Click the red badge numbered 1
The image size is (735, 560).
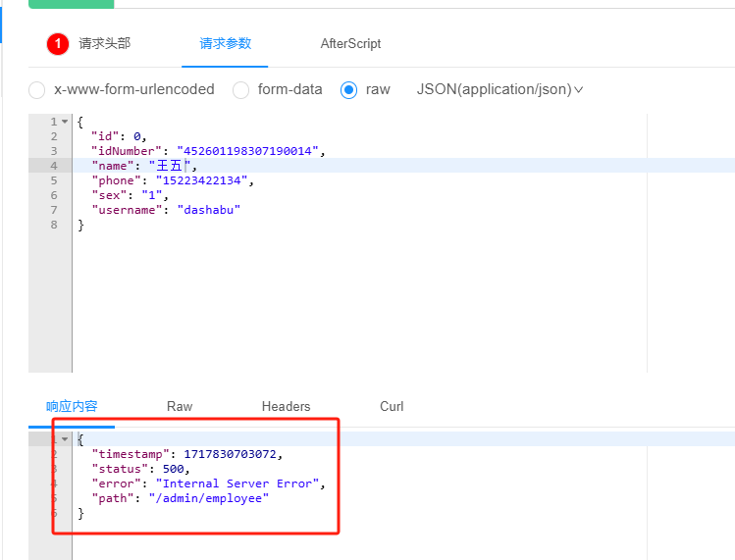coord(58,44)
